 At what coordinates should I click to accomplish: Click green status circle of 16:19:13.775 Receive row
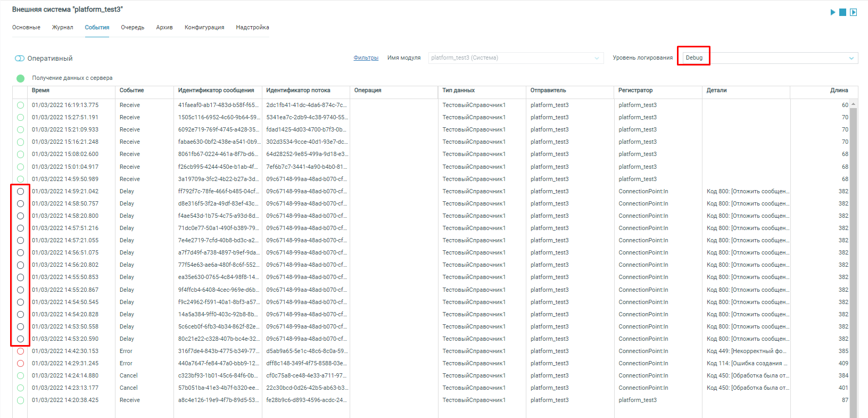(20, 105)
